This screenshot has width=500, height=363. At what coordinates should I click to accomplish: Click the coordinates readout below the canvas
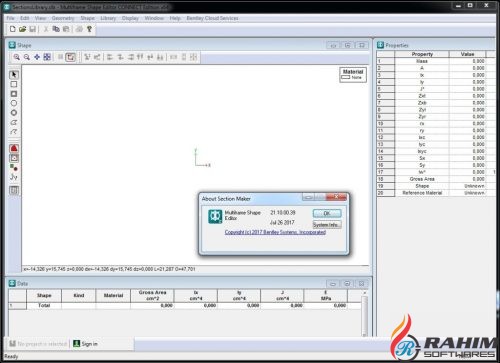coord(109,269)
